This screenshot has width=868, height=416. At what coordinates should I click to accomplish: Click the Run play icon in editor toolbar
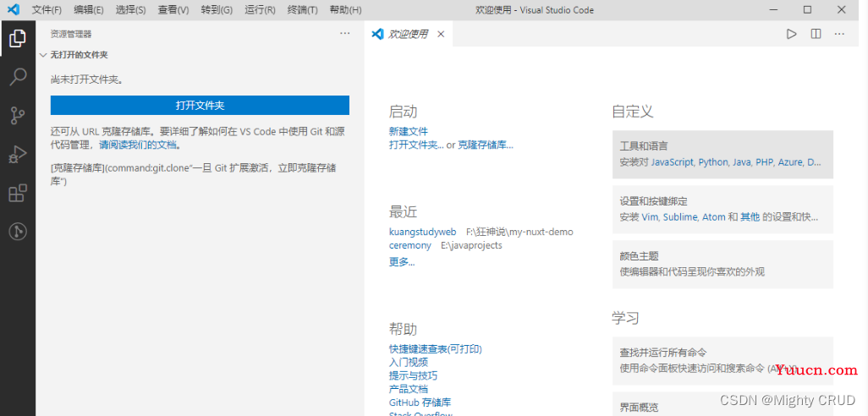point(791,34)
